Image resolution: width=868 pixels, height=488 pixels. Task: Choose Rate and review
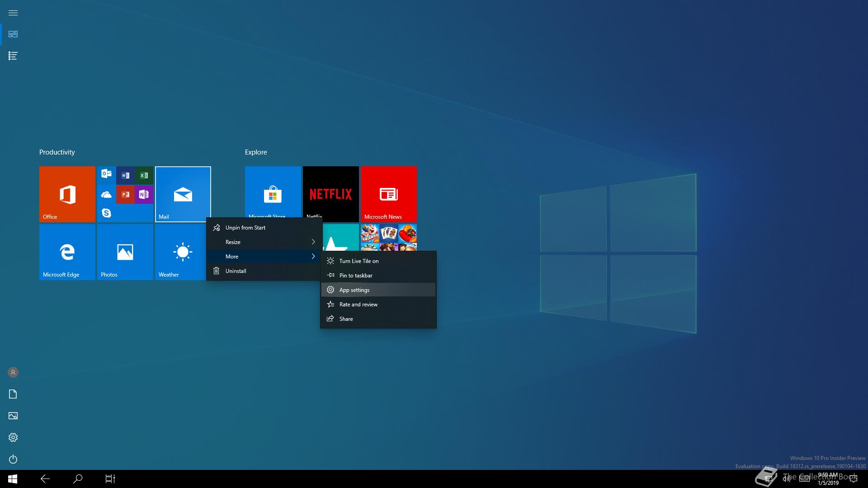pyautogui.click(x=378, y=305)
